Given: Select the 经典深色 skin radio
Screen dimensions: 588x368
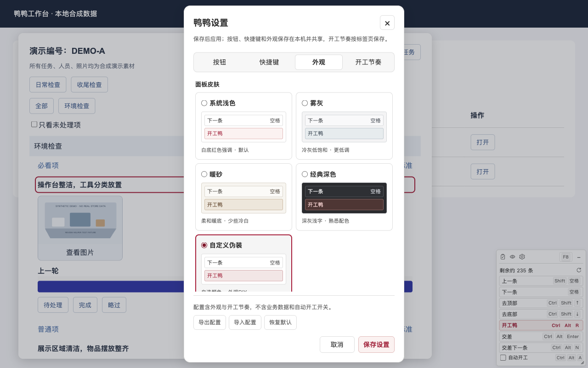Looking at the screenshot, I should [x=305, y=174].
